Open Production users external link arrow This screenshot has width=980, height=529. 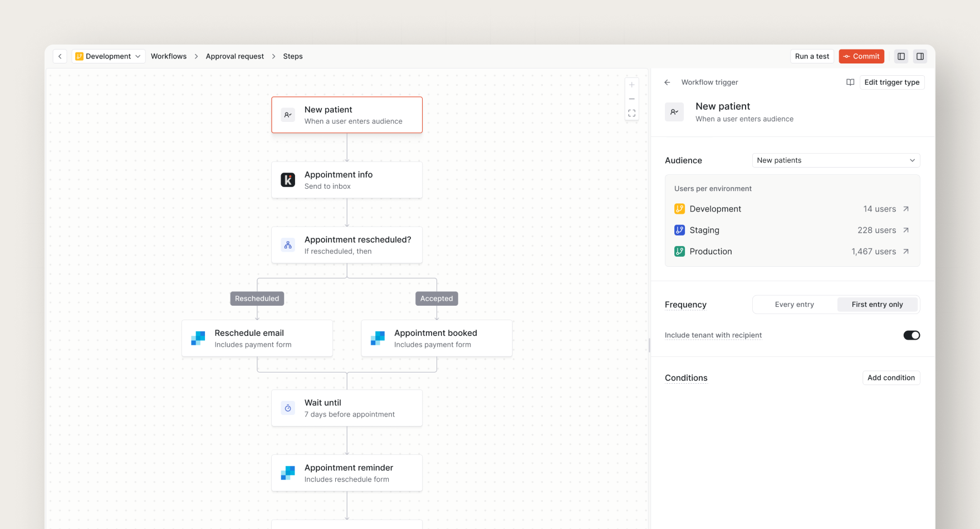point(906,252)
